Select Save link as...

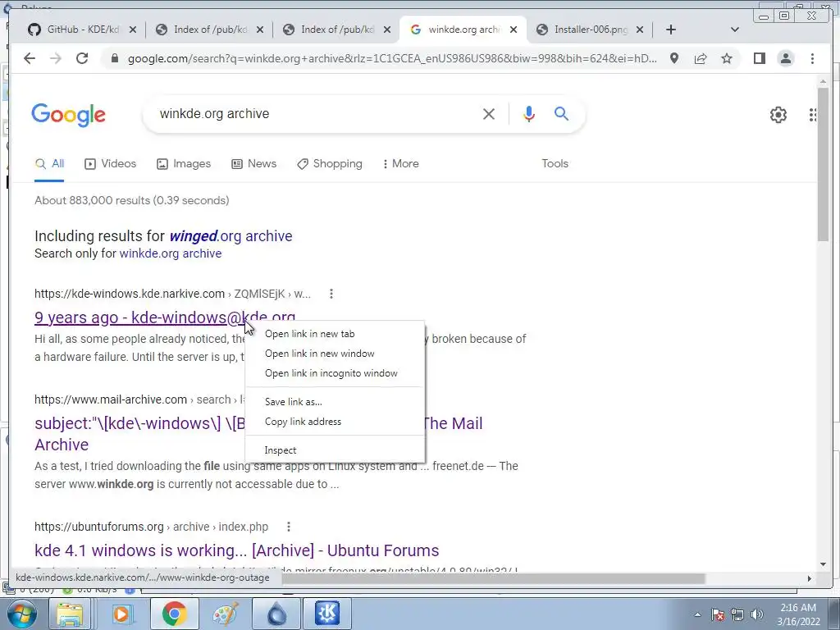pos(335,402)
